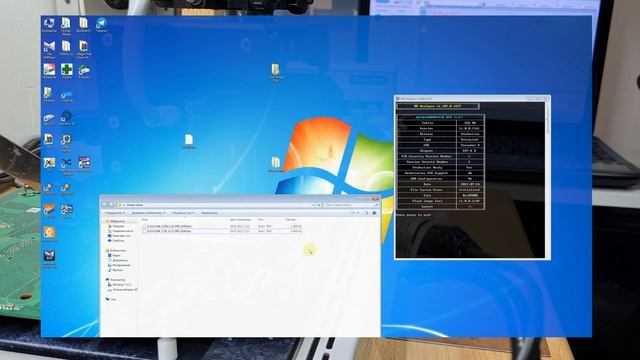Screen dimensions: 640x360
Task: Open Документы library in sidebar
Action: point(118,260)
